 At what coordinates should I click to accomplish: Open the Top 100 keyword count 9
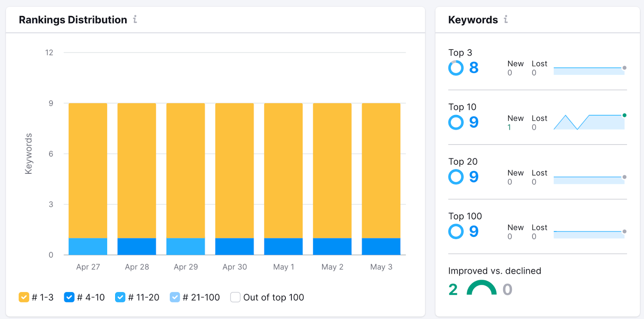point(474,231)
